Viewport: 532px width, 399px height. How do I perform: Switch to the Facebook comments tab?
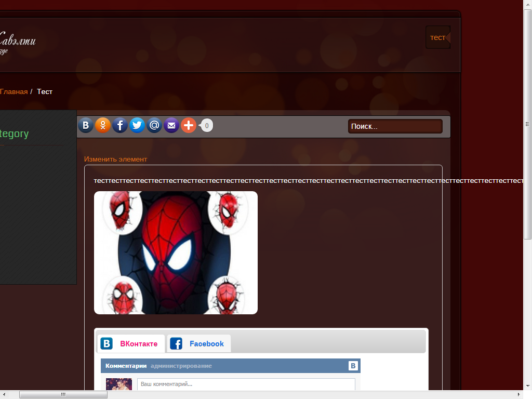pyautogui.click(x=199, y=344)
